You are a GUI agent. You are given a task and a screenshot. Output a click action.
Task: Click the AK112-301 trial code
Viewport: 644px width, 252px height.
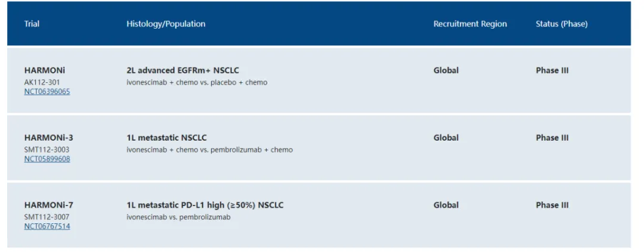(x=42, y=82)
